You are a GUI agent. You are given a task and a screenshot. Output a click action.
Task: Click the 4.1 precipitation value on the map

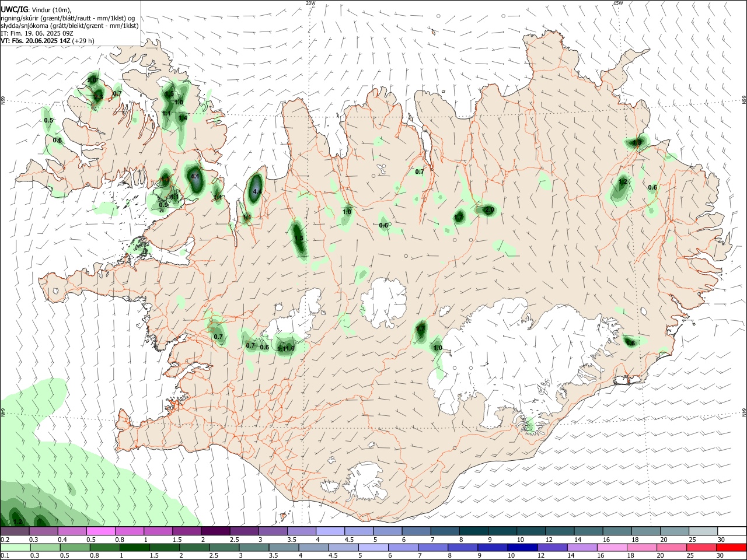[x=195, y=176]
